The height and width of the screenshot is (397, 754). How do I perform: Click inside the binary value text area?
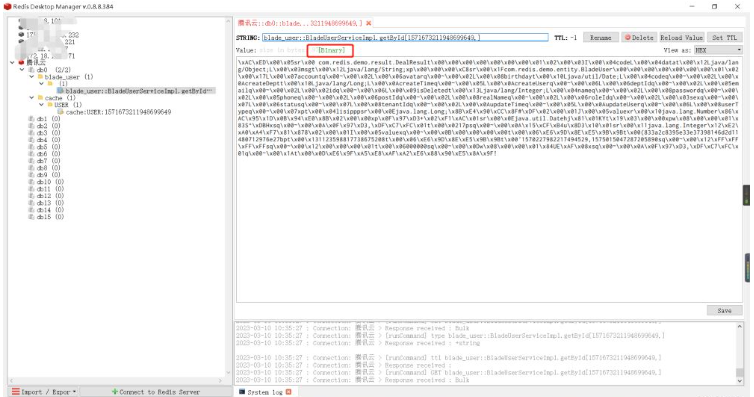[x=489, y=180]
